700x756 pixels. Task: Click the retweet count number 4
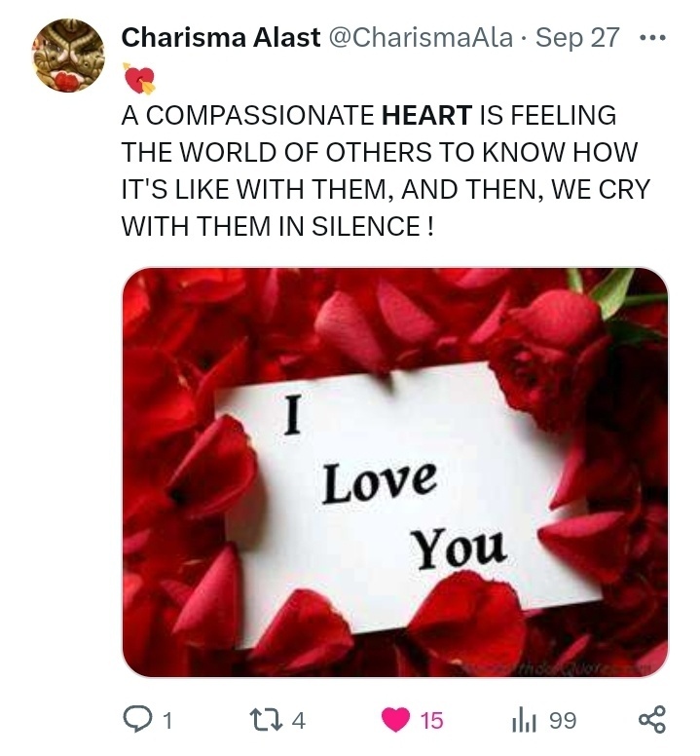pyautogui.click(x=299, y=721)
